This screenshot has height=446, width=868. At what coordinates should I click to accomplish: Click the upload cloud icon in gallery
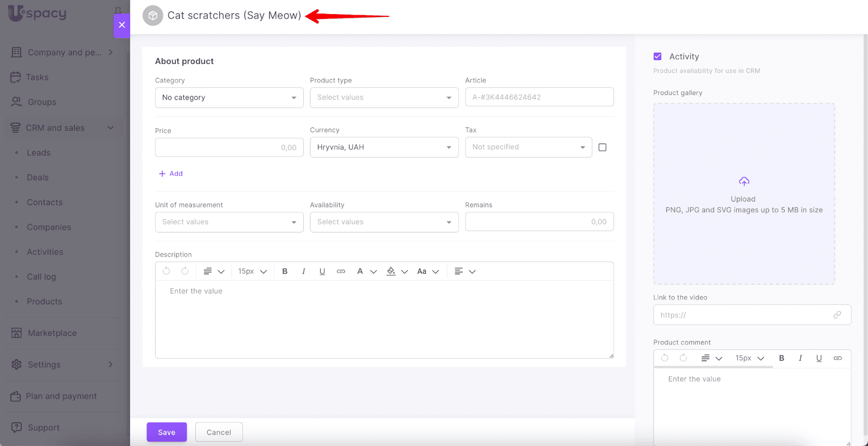pos(744,181)
